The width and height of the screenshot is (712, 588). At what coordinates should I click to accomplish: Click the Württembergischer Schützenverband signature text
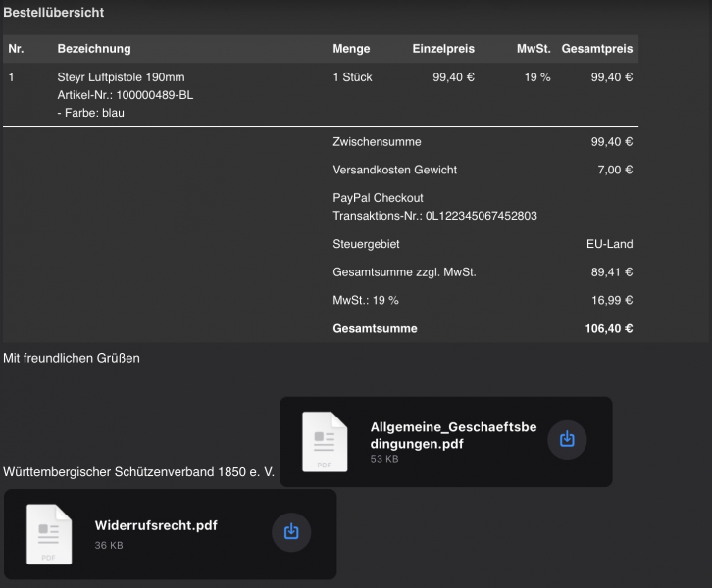(138, 473)
